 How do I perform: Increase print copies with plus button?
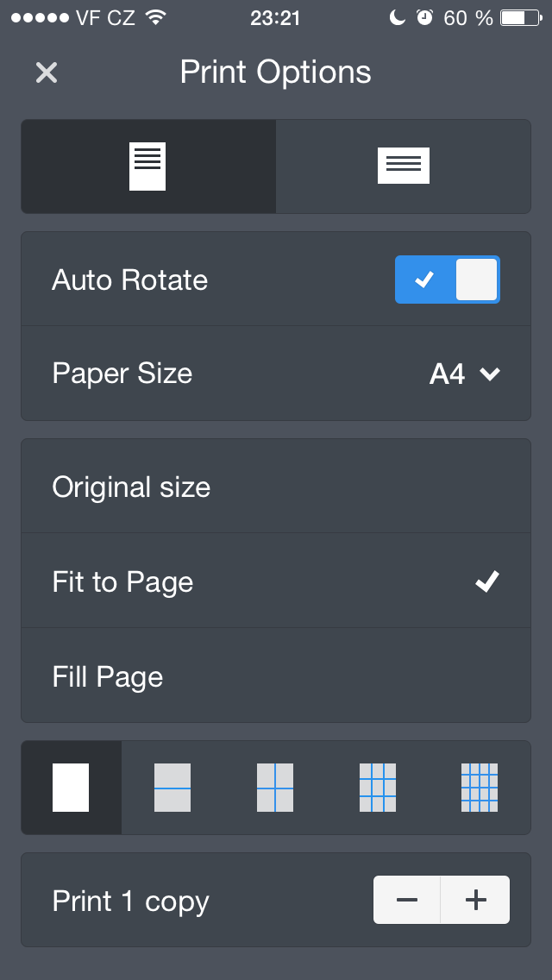(475, 901)
